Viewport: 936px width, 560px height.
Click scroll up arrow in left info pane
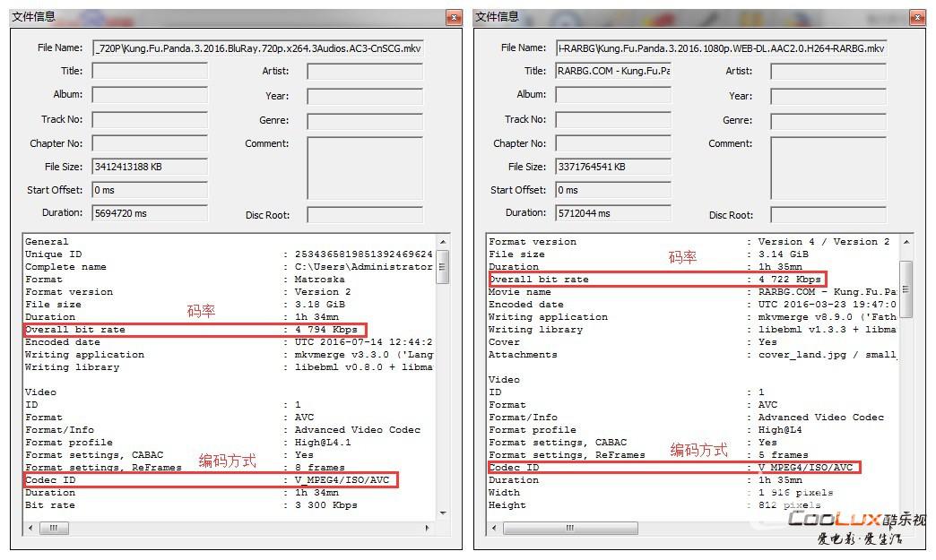(x=442, y=242)
